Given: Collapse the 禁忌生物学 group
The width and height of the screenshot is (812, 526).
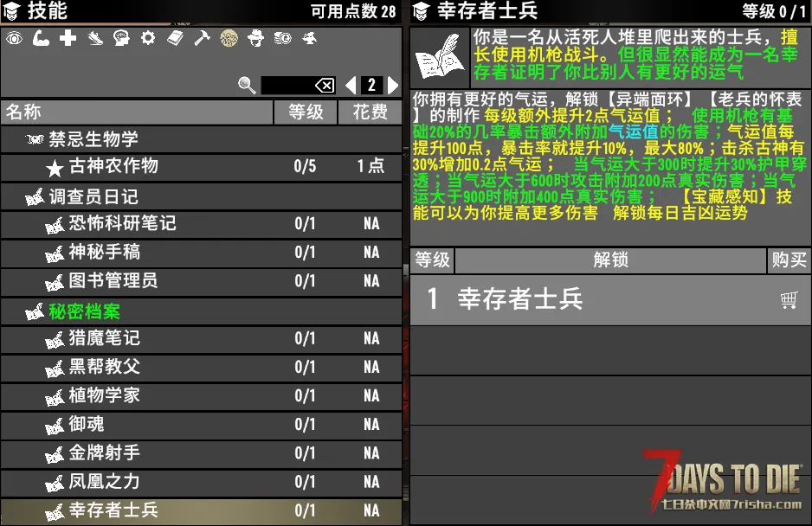Looking at the screenshot, I should click(93, 139).
